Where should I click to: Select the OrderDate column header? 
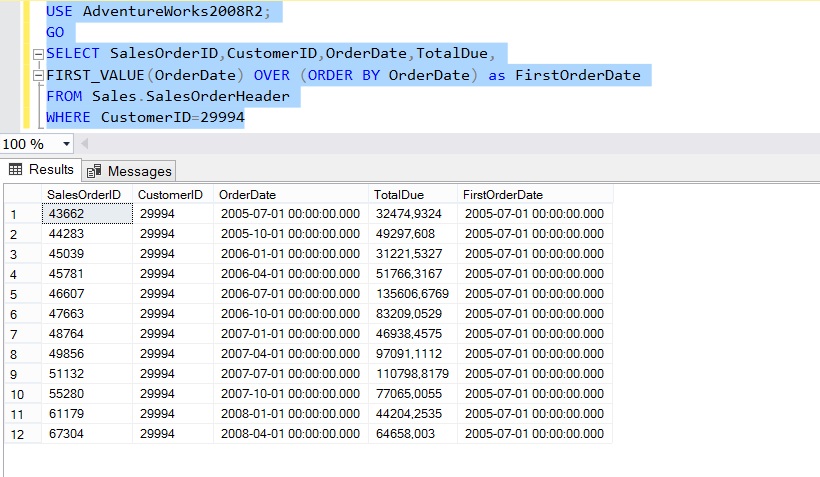pos(291,195)
